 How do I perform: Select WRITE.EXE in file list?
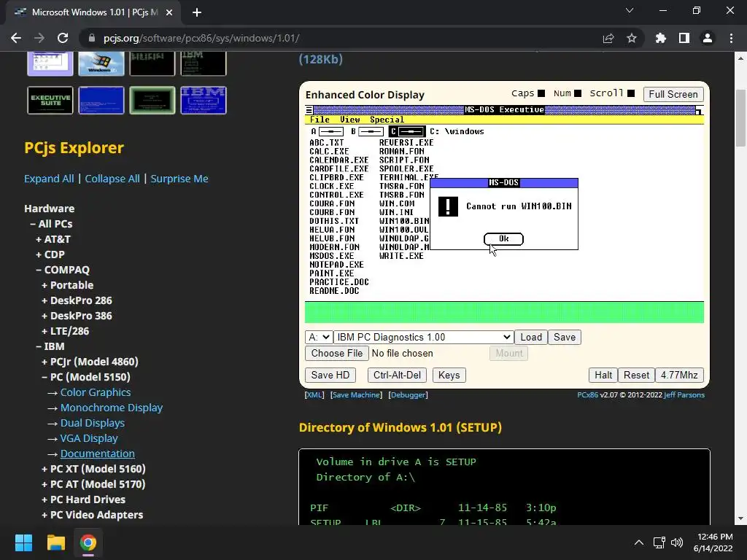click(401, 256)
